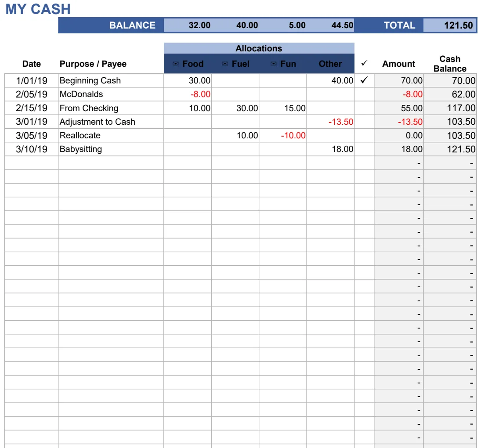481x448 pixels.
Task: Select the From Checking payee cell
Action: (111, 108)
